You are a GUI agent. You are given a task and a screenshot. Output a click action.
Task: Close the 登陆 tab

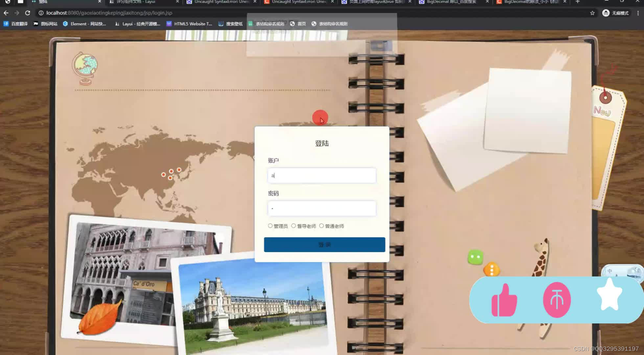coord(100,2)
